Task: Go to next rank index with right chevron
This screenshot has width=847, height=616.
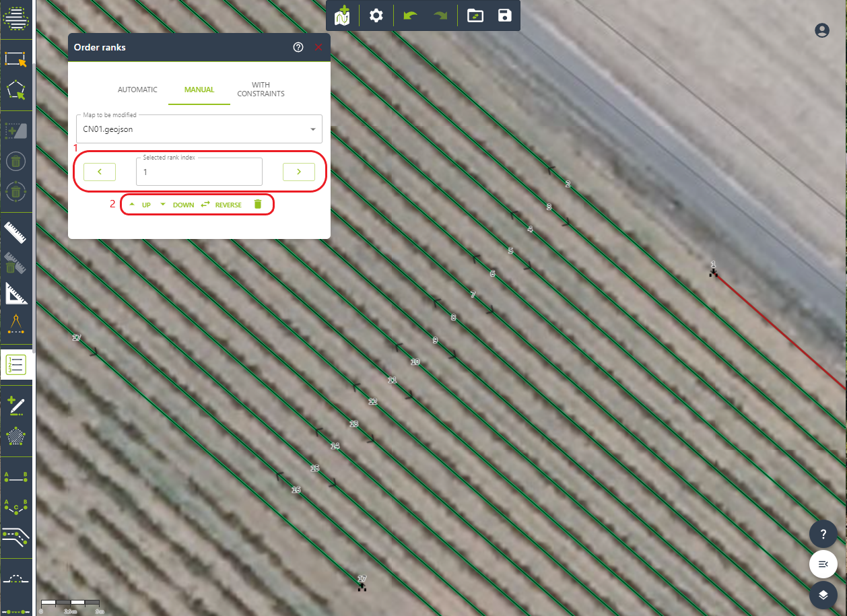Action: pos(299,172)
